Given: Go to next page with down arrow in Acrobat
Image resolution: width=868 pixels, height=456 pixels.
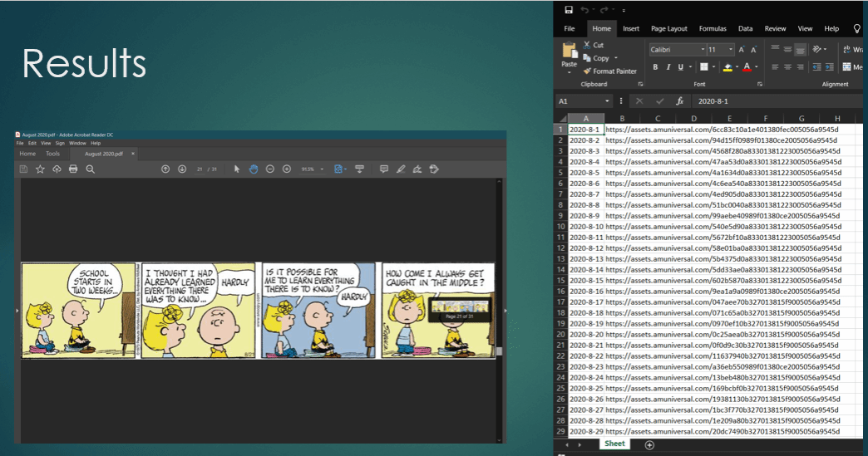Looking at the screenshot, I should pos(182,169).
